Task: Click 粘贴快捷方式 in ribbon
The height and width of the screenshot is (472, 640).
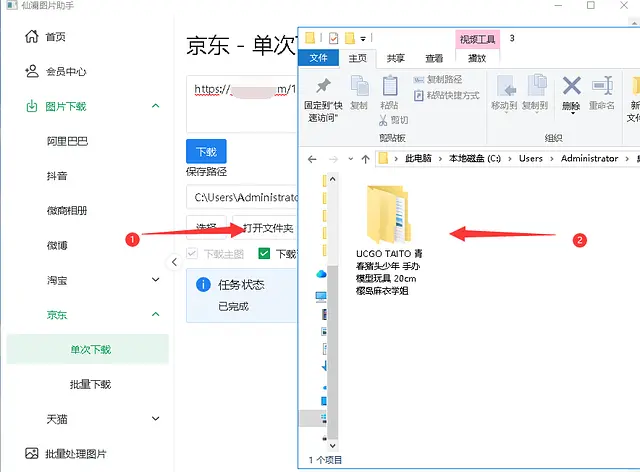Action: click(x=447, y=95)
